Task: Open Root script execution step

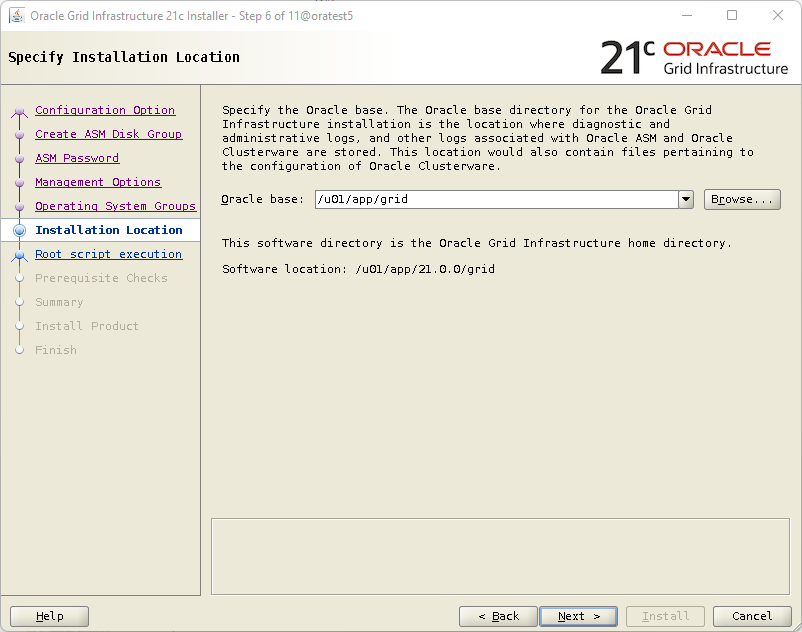Action: [x=108, y=254]
